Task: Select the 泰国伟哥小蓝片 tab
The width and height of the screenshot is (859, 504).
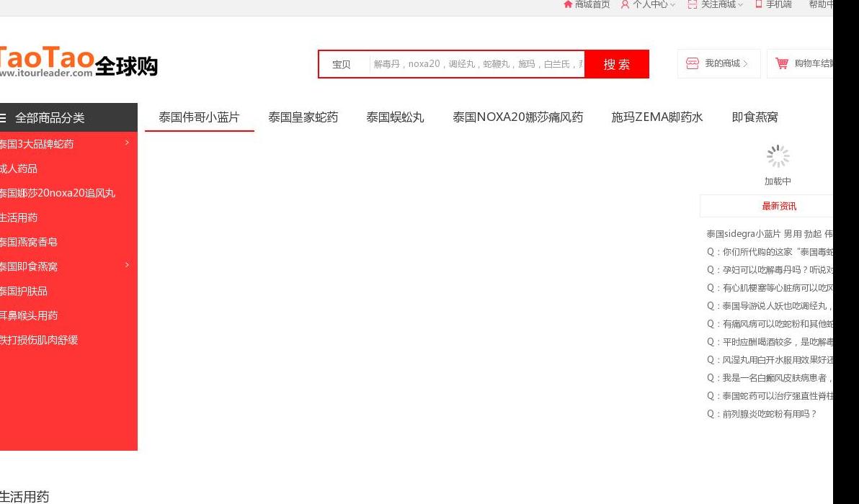Action: (200, 117)
